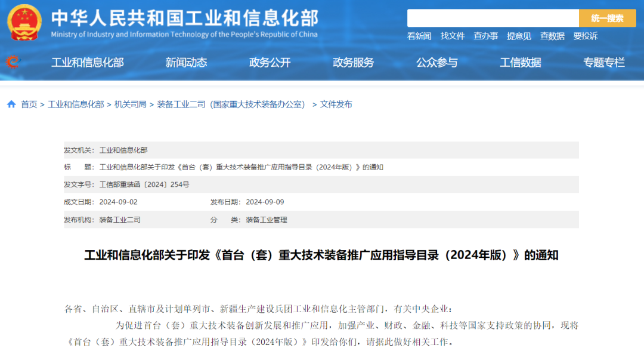Open the 要投诉 quick link

(x=586, y=36)
